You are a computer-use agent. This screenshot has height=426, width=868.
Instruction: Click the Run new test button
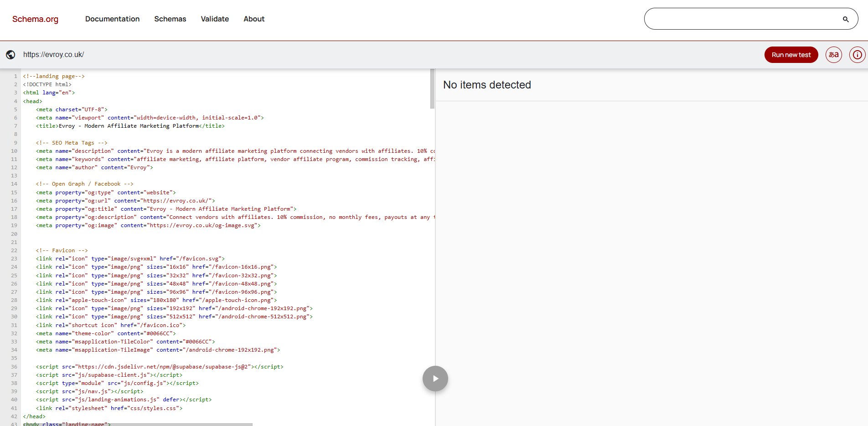[791, 54]
